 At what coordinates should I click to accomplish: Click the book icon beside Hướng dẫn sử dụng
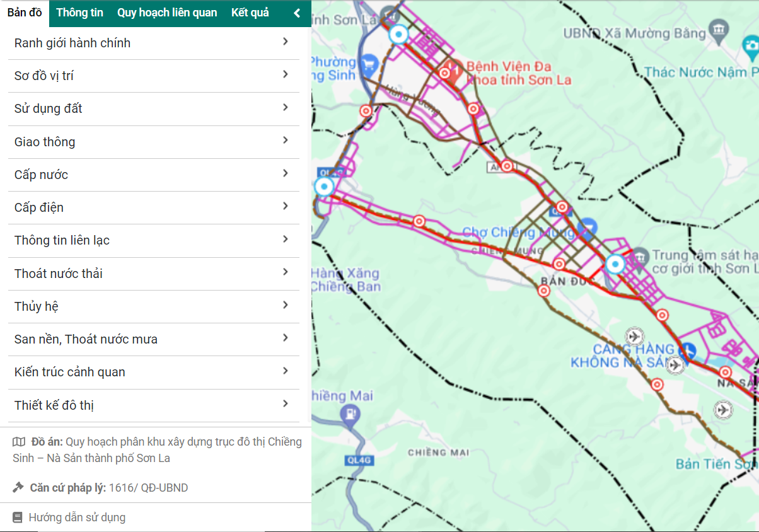tap(18, 518)
